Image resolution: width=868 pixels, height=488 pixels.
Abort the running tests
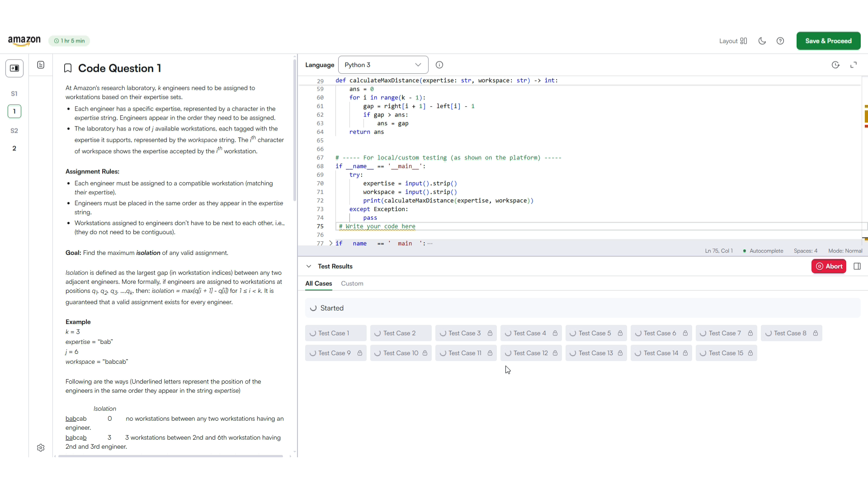[829, 266]
